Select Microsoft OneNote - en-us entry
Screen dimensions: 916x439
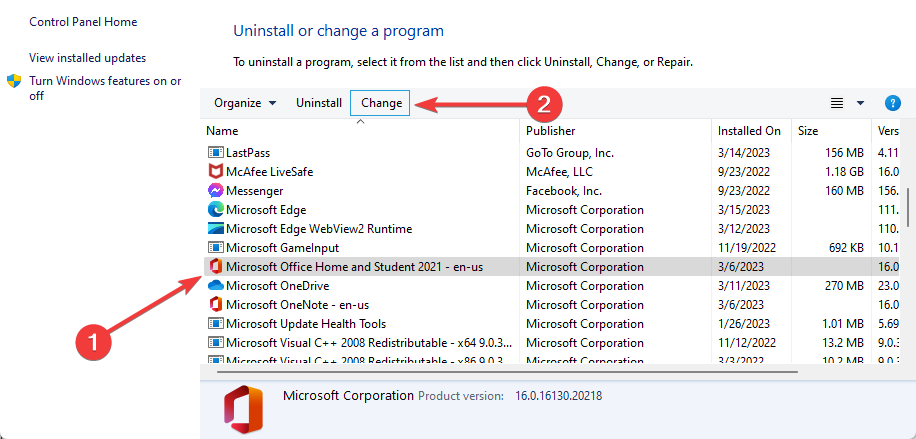297,305
